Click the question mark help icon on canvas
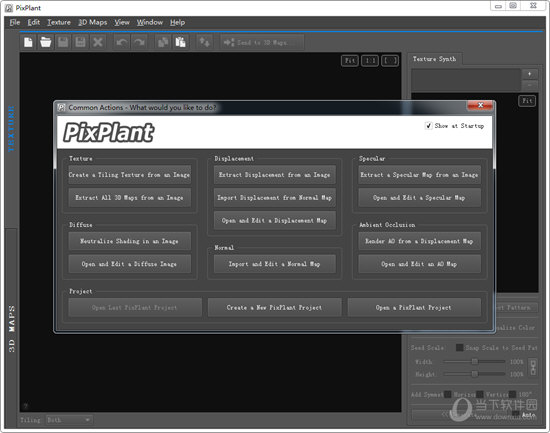 [x=25, y=406]
